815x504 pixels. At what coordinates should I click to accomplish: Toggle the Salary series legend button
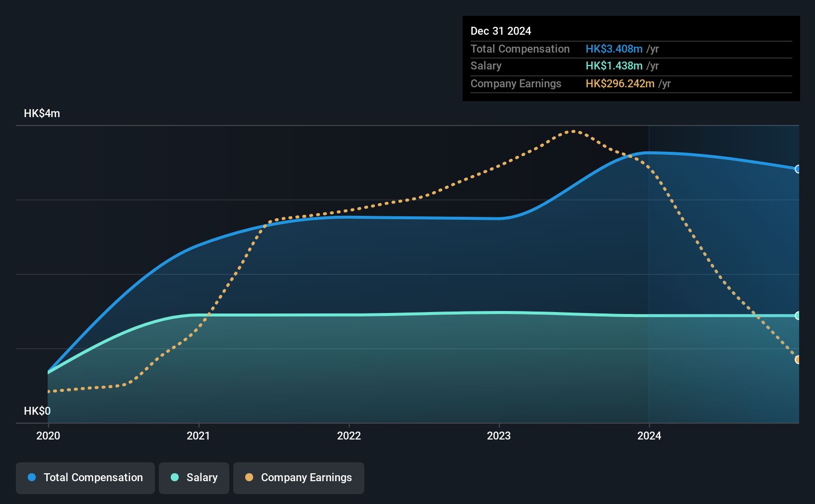tap(194, 478)
